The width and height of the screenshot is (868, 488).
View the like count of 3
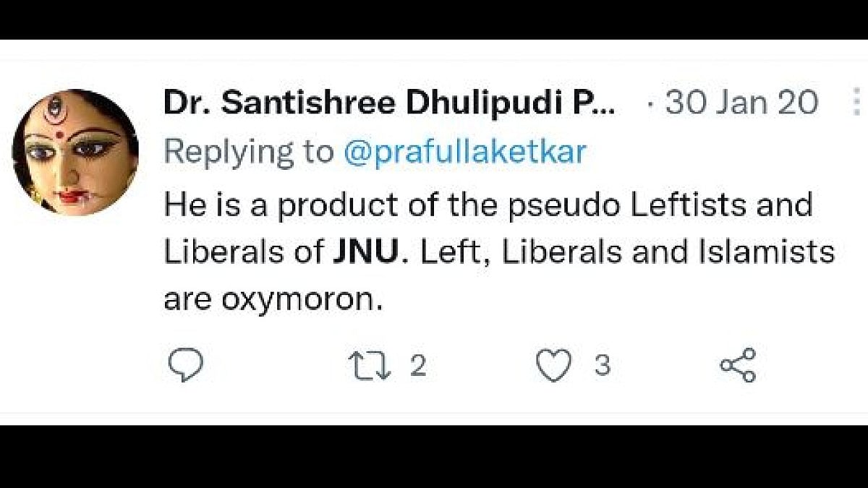[602, 365]
